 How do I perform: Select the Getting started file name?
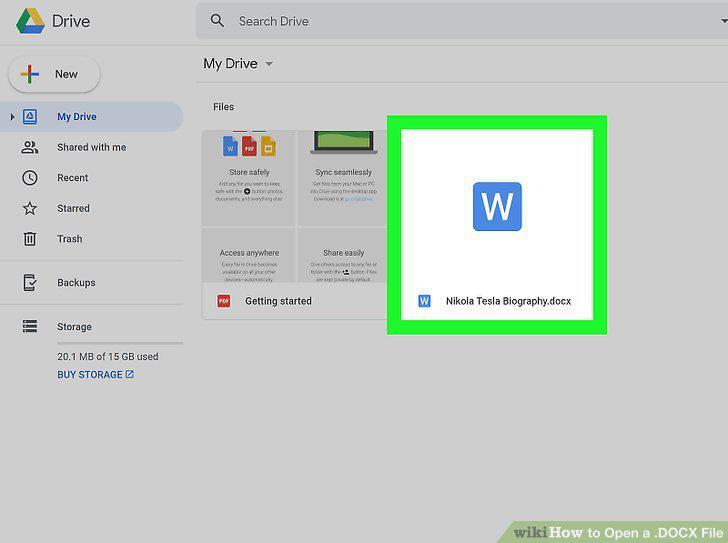click(x=278, y=301)
